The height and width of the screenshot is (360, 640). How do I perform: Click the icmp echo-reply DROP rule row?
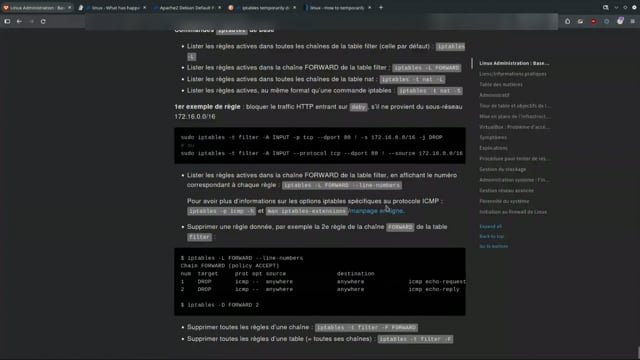320,289
